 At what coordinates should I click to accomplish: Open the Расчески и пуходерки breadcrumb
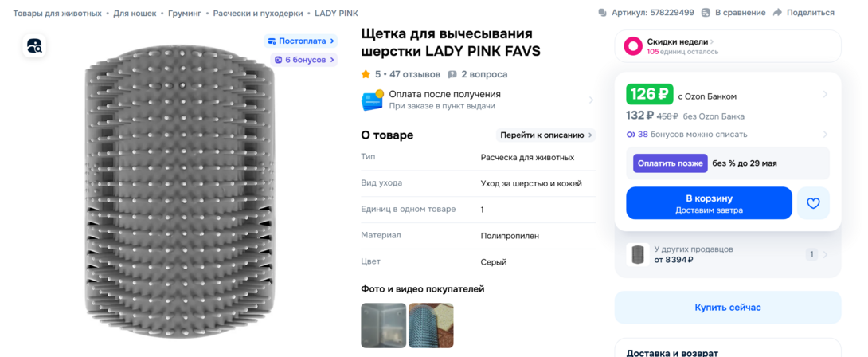point(258,13)
